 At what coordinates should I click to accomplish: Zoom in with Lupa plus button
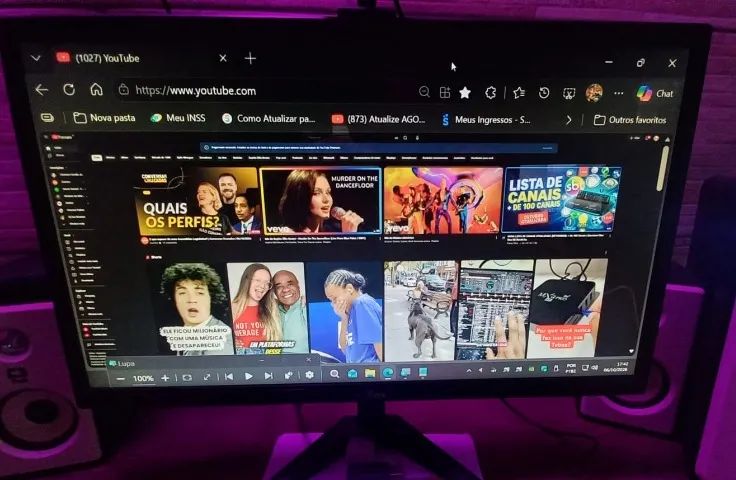coord(165,378)
